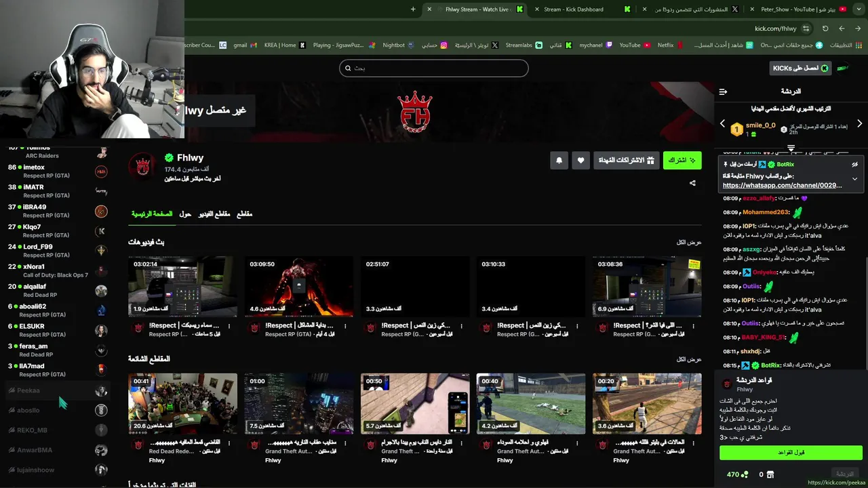868x488 pixels.
Task: View all broadcast videos link
Action: (x=689, y=242)
